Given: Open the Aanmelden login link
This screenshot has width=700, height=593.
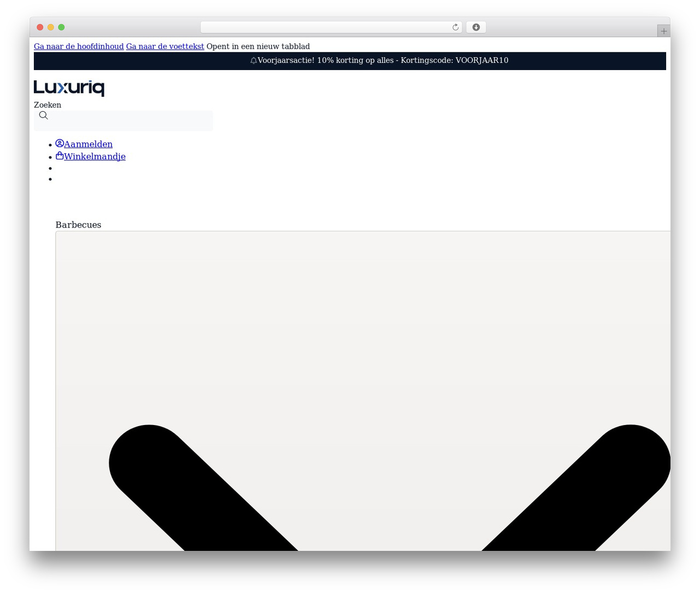Looking at the screenshot, I should [88, 144].
